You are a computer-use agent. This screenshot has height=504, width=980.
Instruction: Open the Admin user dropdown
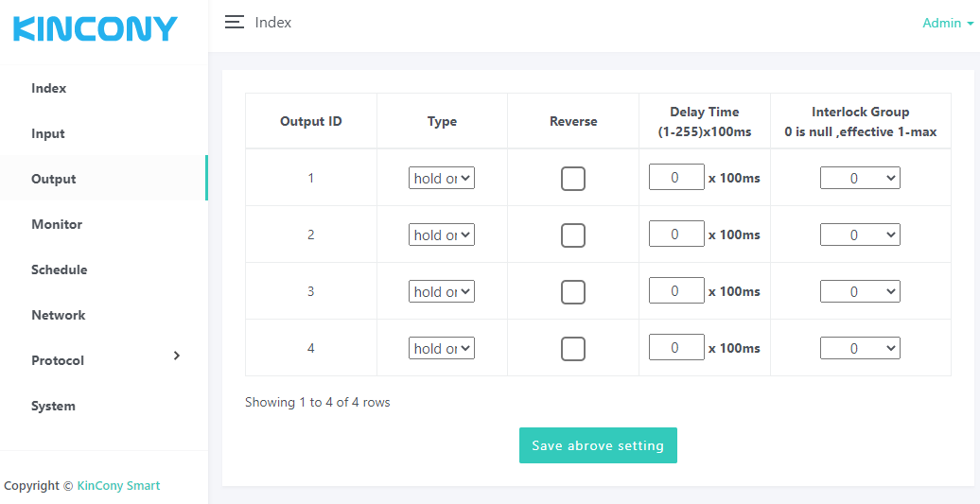point(947,23)
